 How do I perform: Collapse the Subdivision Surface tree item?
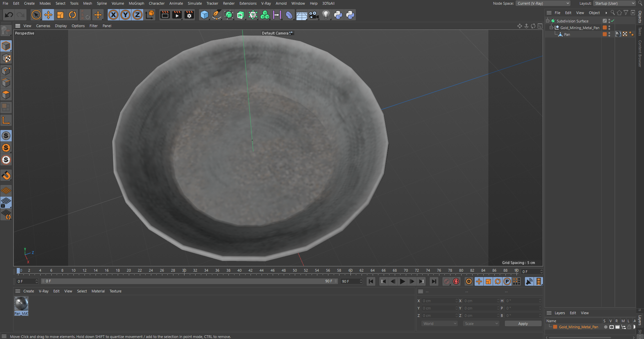coord(547,21)
